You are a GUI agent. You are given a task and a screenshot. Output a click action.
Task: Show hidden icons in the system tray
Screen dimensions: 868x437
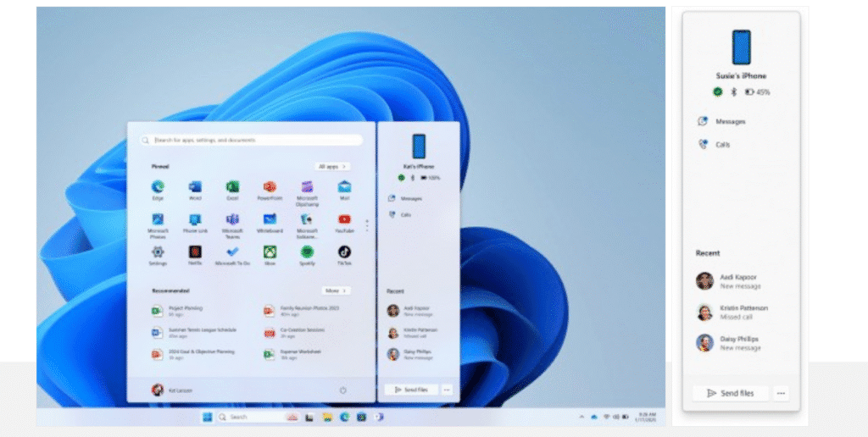(581, 417)
